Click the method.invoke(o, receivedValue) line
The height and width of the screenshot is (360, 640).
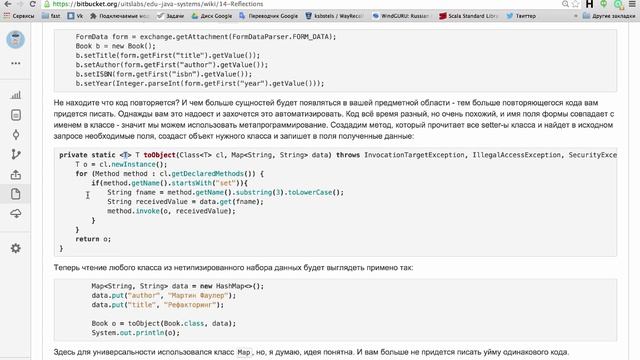171,211
